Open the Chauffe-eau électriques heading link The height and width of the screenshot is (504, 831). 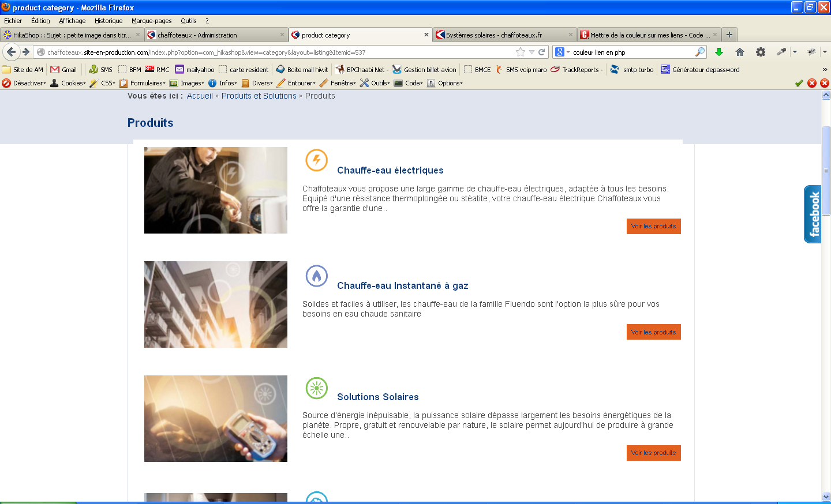390,170
